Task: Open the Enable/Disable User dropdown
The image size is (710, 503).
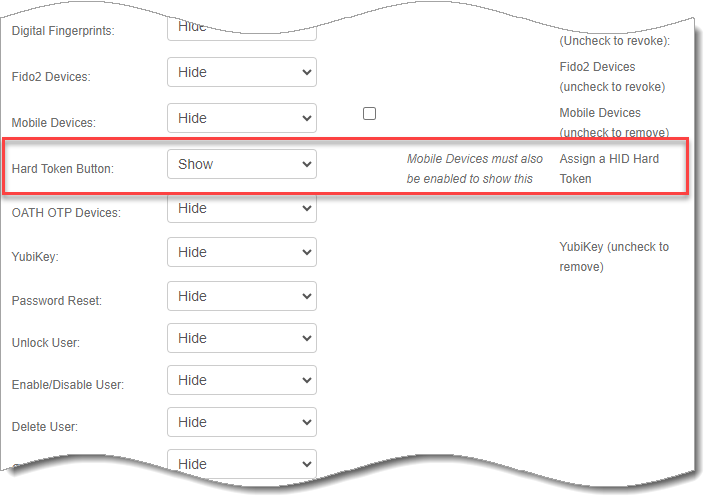Action: click(x=241, y=380)
